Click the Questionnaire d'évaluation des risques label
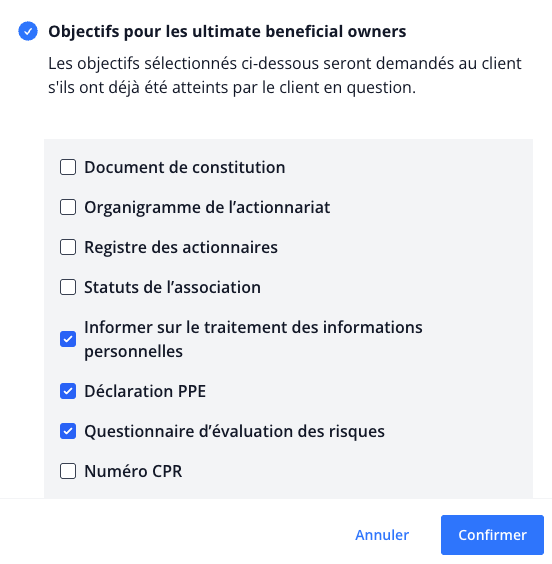Image resolution: width=552 pixels, height=564 pixels. pos(234,431)
